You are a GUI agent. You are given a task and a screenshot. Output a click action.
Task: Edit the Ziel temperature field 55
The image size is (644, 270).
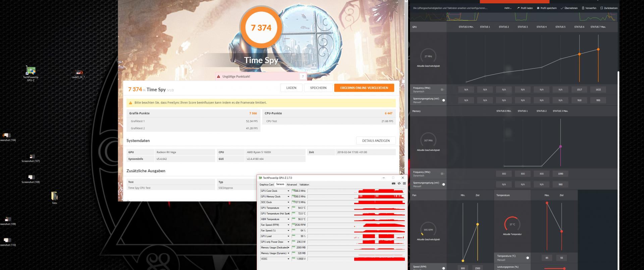click(561, 258)
